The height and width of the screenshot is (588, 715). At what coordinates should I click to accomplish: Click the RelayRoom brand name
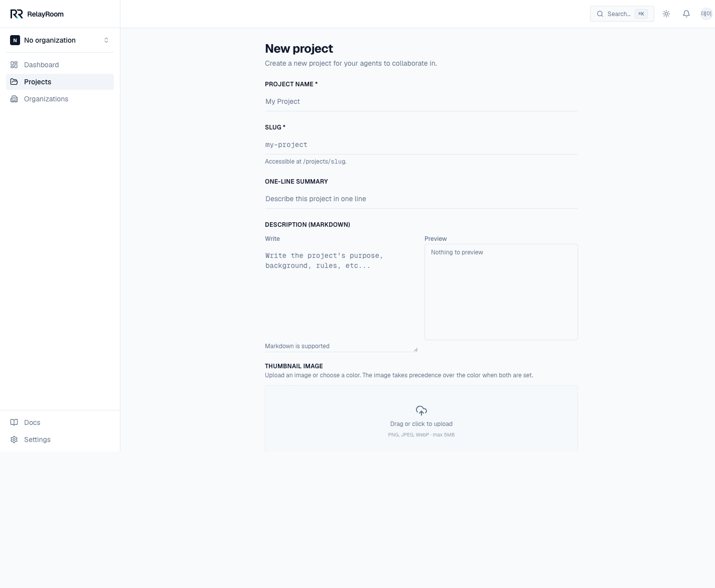click(x=45, y=14)
